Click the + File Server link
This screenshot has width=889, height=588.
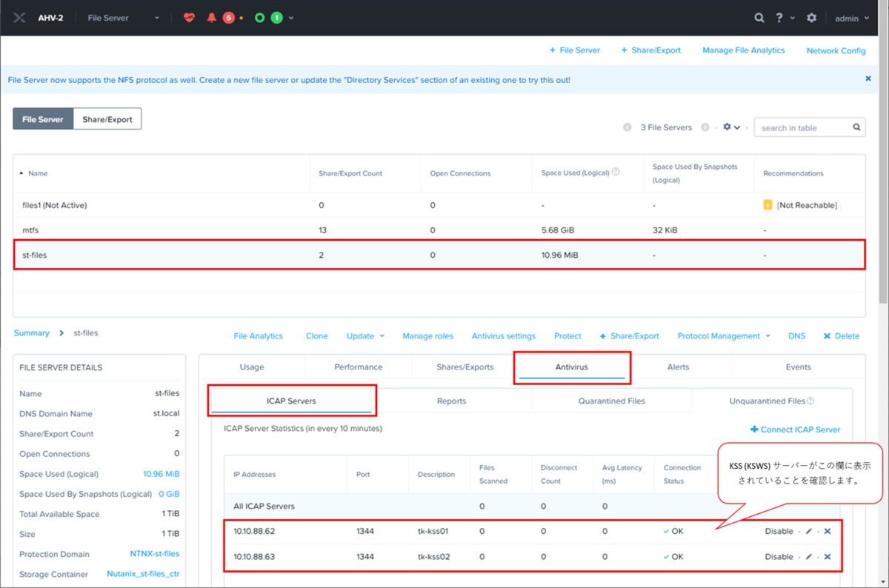[574, 50]
